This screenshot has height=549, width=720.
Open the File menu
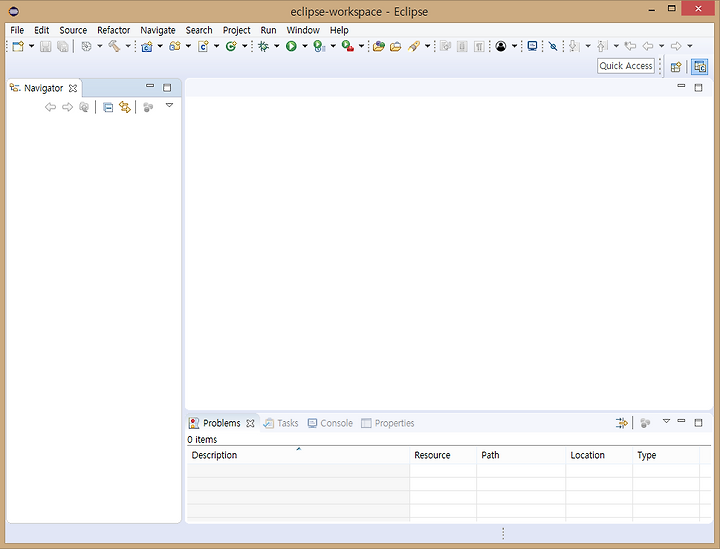tap(17, 30)
